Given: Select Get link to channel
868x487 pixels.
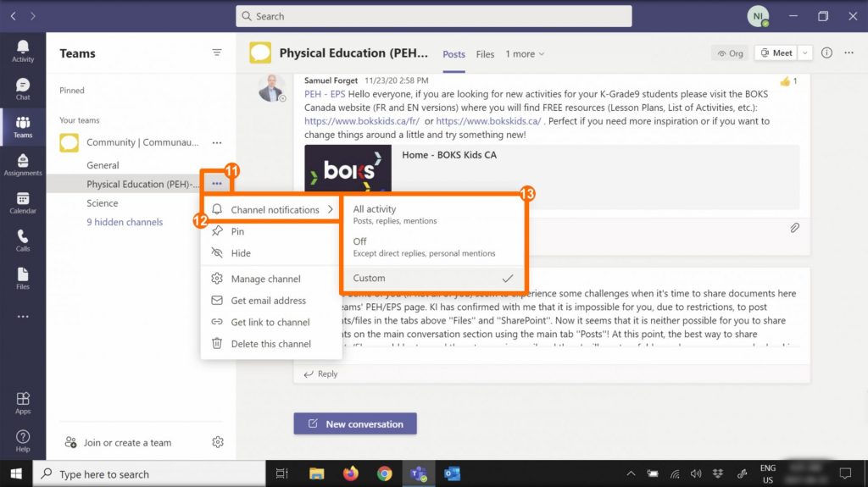Looking at the screenshot, I should click(271, 322).
